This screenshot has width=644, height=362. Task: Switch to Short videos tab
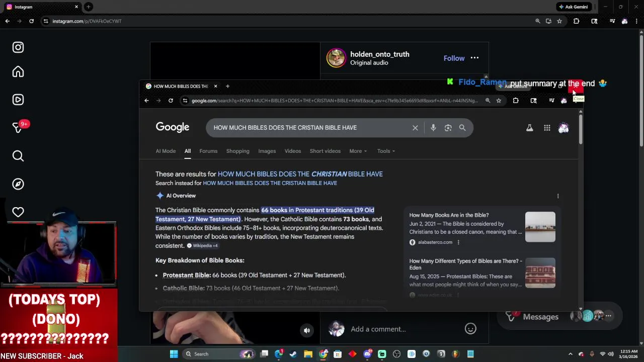(325, 151)
